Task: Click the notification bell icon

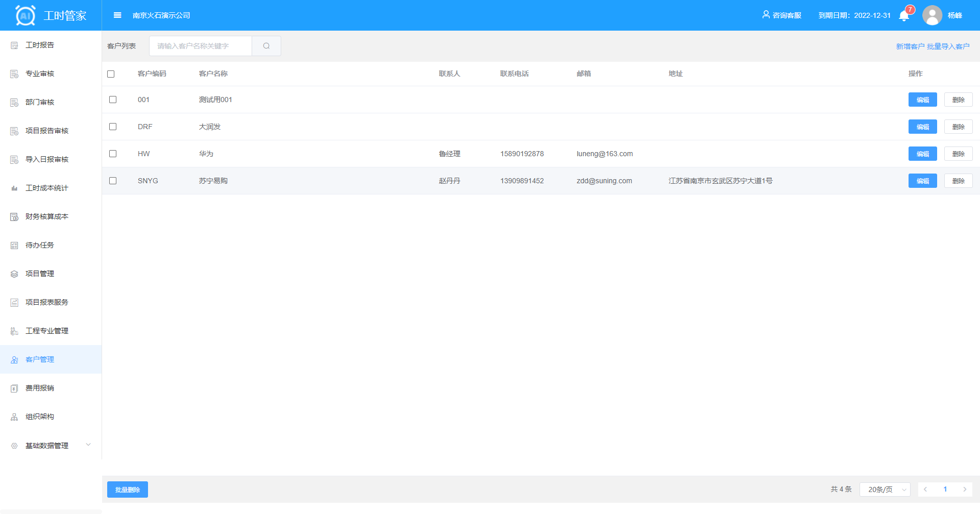Action: [904, 16]
